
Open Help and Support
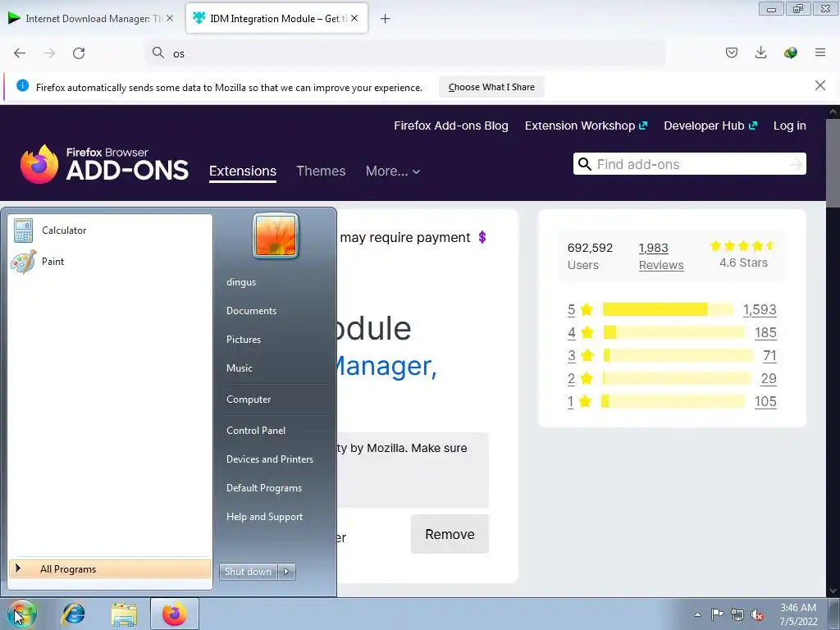[x=265, y=517]
